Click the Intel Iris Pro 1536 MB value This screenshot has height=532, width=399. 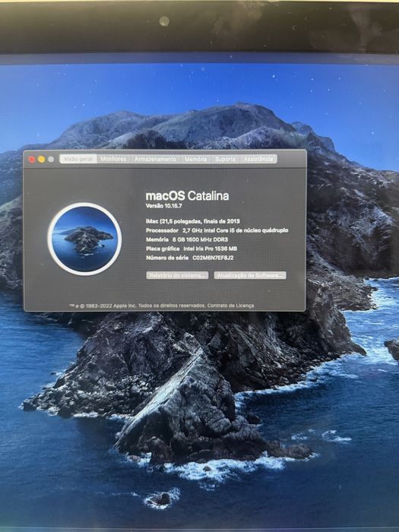(x=210, y=249)
